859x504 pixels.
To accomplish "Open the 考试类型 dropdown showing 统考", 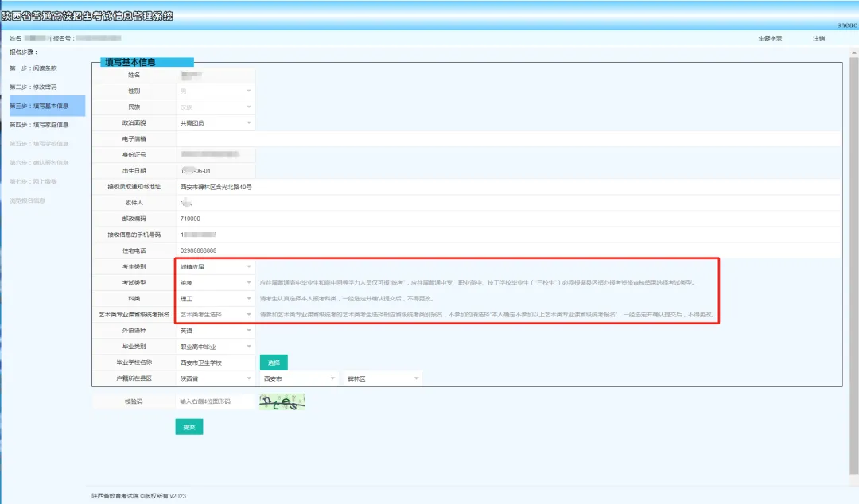I will click(216, 283).
